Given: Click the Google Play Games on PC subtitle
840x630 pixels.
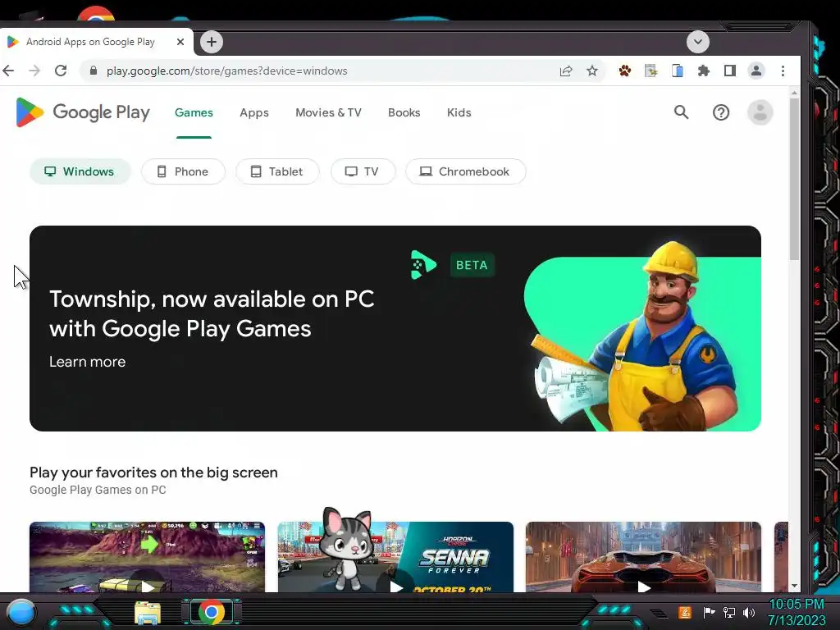Looking at the screenshot, I should tap(98, 490).
